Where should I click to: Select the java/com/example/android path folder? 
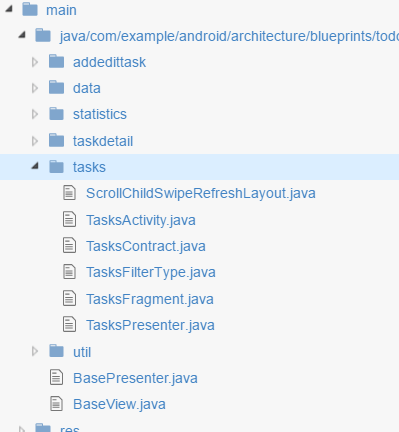(x=229, y=36)
